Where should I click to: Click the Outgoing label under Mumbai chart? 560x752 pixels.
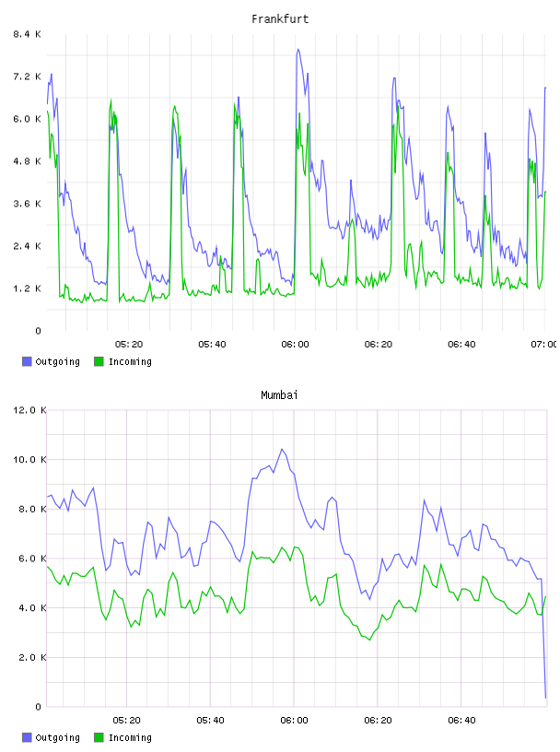tap(57, 737)
